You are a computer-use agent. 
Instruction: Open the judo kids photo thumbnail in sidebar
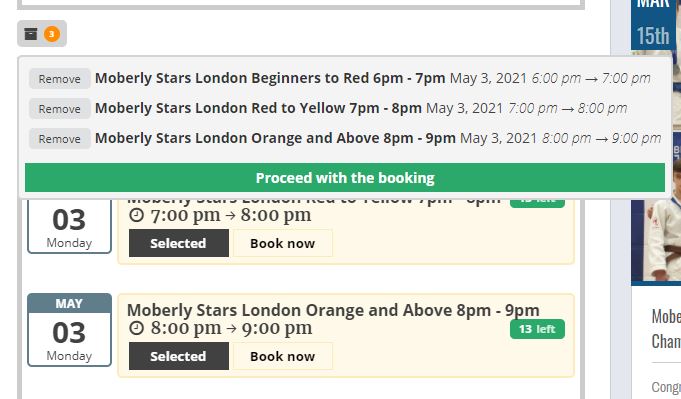pos(656,208)
